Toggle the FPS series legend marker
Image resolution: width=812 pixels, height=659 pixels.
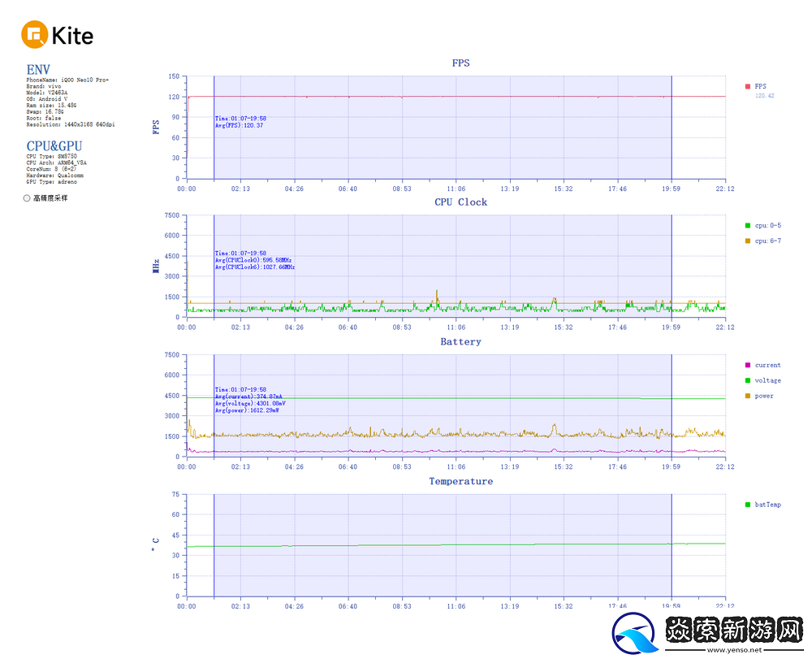(748, 86)
